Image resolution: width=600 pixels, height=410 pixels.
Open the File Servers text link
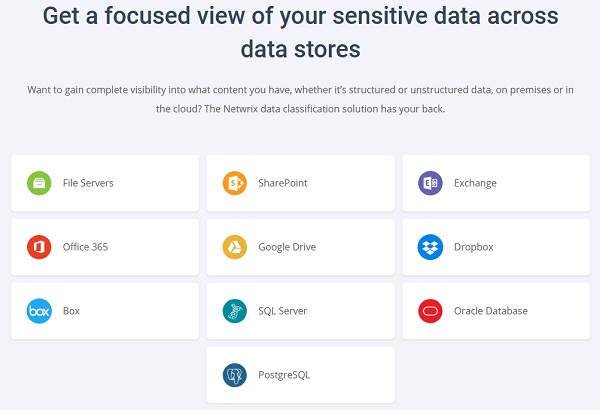(88, 183)
